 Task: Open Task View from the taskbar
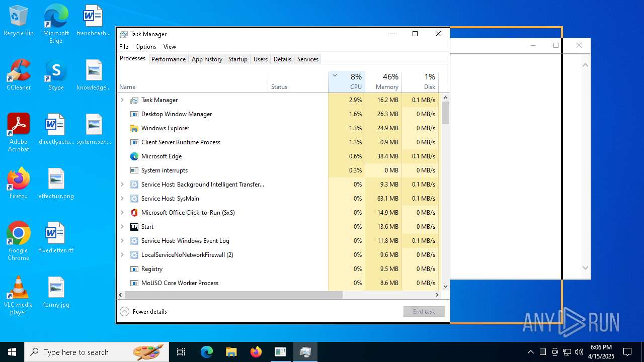click(181, 352)
